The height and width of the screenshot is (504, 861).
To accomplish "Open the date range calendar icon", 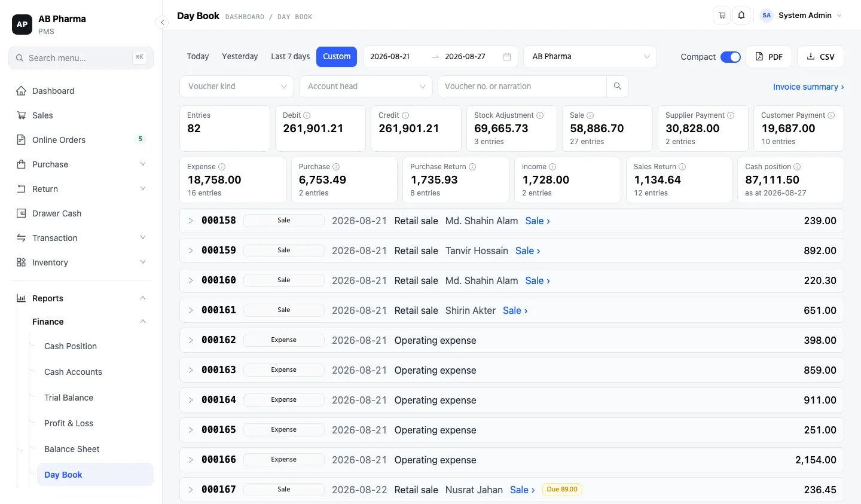I will click(507, 57).
